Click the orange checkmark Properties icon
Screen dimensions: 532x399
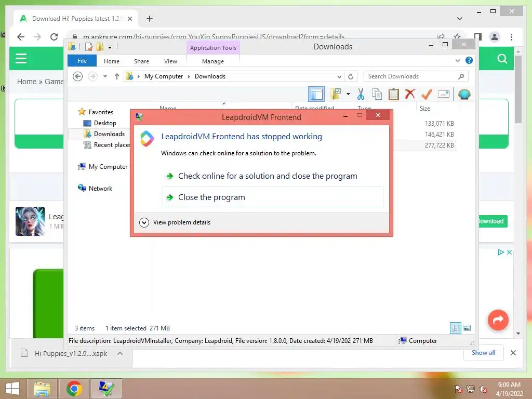point(427,94)
